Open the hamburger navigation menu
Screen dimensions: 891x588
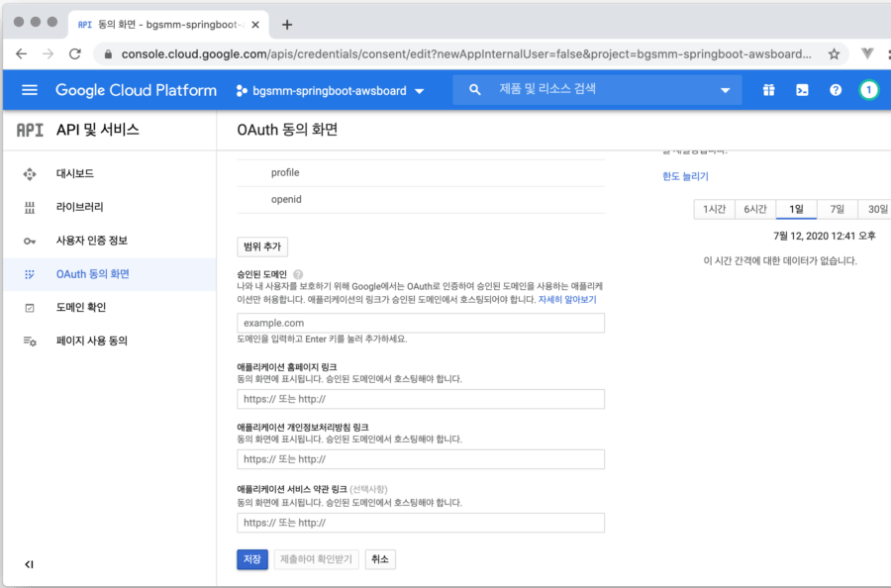pos(29,90)
